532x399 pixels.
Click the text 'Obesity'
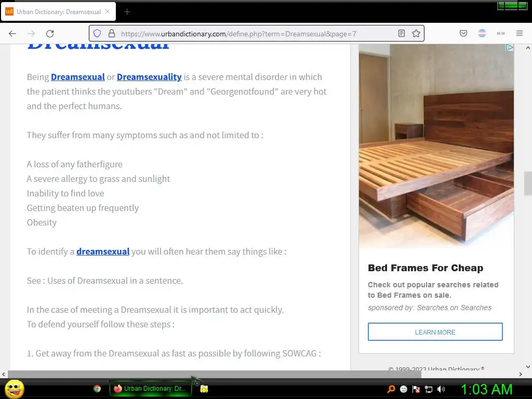pyautogui.click(x=42, y=222)
